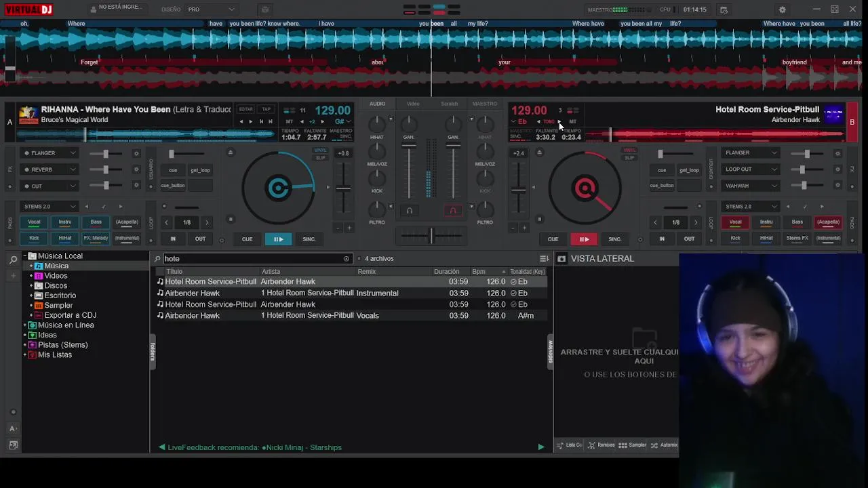Open the Remixes sideview icon
Screen dimensions: 868x488
coord(601,445)
